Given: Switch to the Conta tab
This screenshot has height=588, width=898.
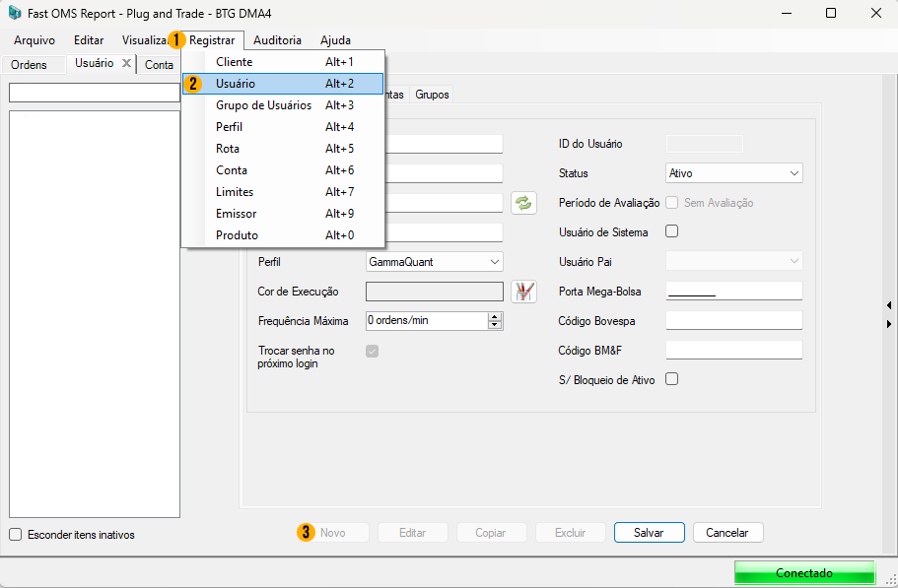Looking at the screenshot, I should pyautogui.click(x=160, y=65).
